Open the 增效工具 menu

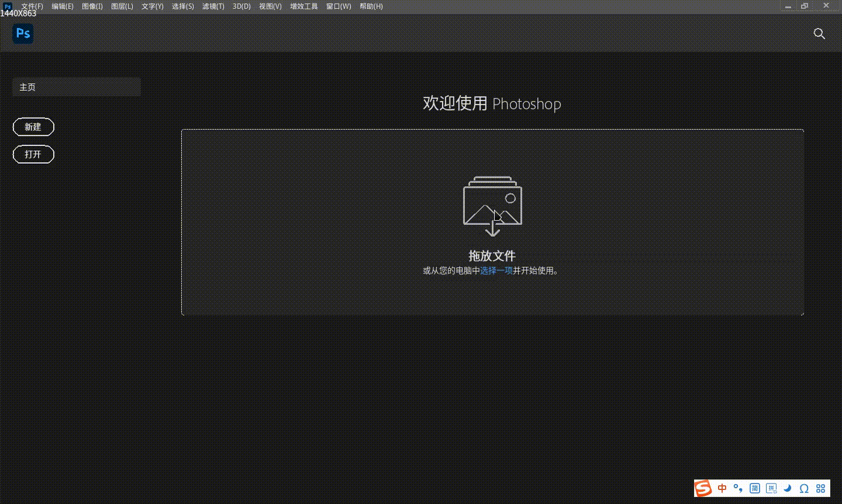click(304, 6)
